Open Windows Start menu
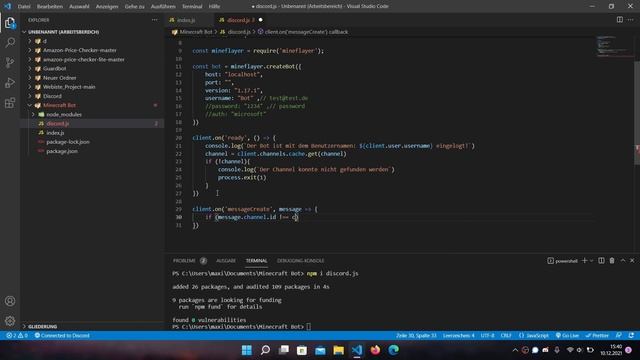This screenshot has width=640, height=360. point(247,350)
